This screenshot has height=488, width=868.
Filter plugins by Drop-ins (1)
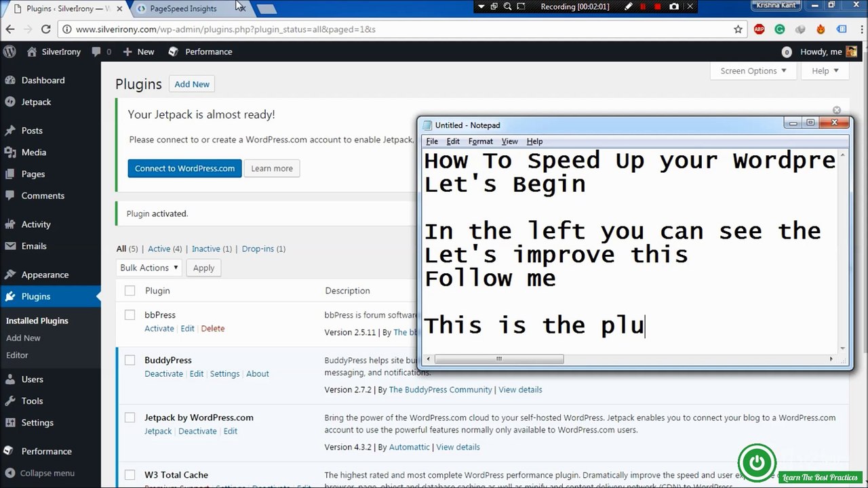pos(264,249)
